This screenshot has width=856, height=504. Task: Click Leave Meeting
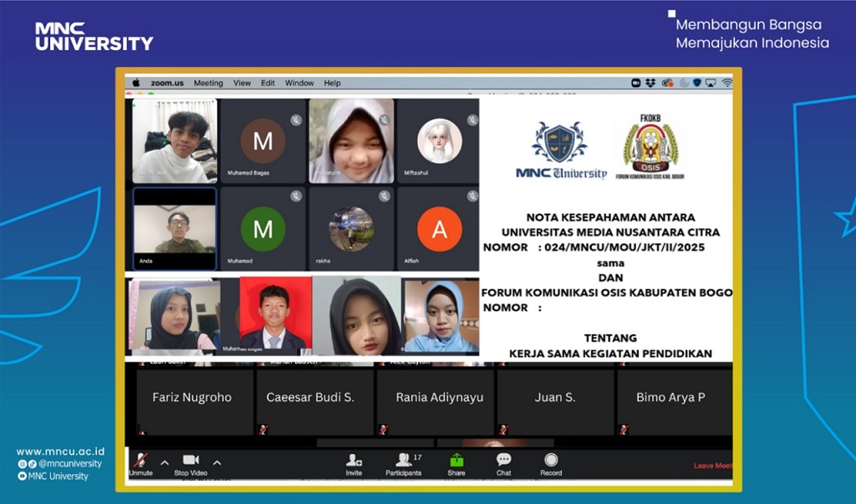pyautogui.click(x=715, y=465)
